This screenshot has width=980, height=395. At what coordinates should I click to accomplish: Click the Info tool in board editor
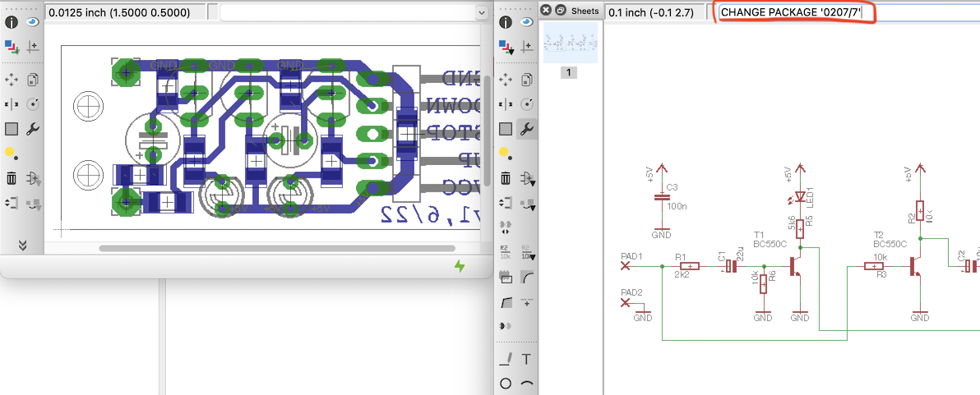click(x=12, y=23)
